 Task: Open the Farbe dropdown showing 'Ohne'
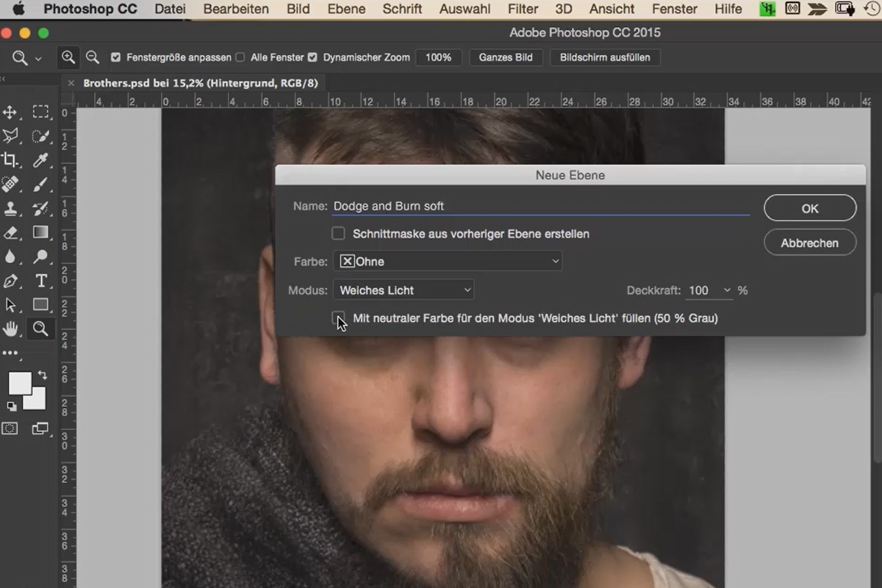[448, 261]
